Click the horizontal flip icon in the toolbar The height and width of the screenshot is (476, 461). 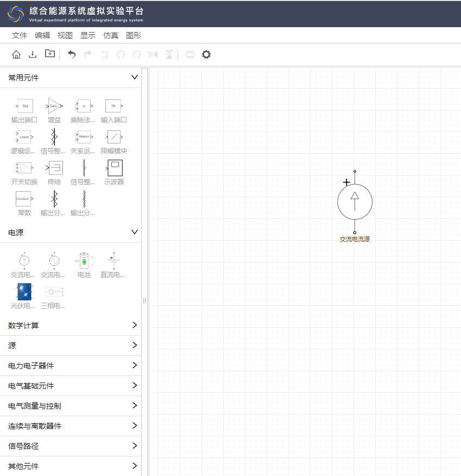pyautogui.click(x=153, y=54)
